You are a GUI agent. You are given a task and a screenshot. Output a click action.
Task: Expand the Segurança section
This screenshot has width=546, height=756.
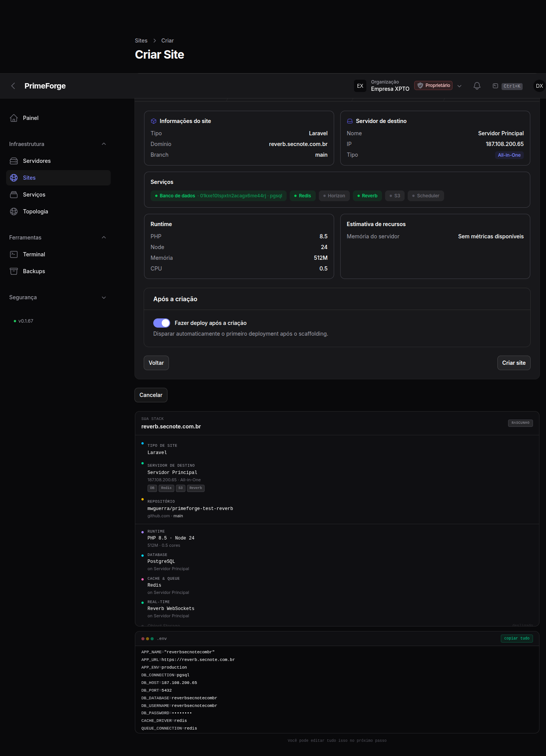coord(104,297)
